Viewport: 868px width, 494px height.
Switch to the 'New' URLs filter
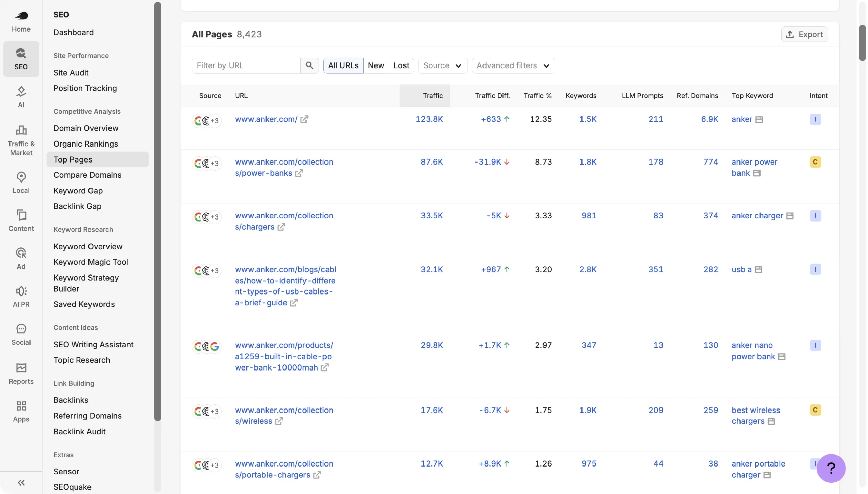click(x=376, y=65)
